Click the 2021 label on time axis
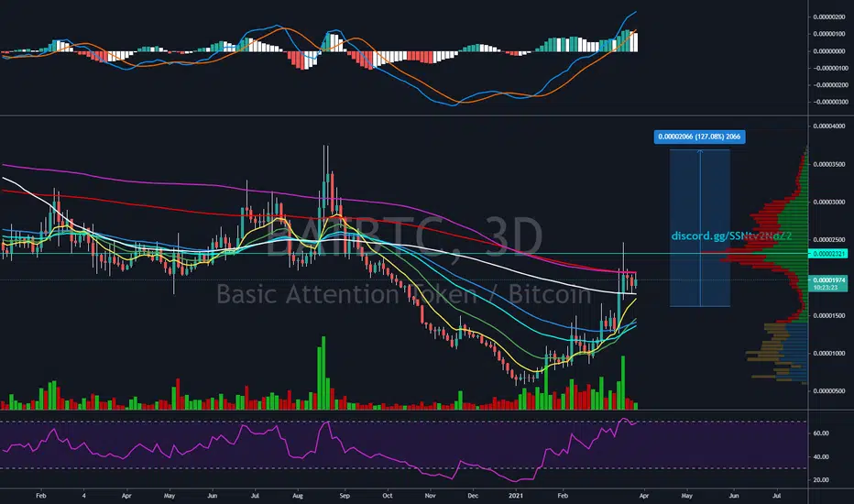The image size is (854, 504). click(x=515, y=496)
